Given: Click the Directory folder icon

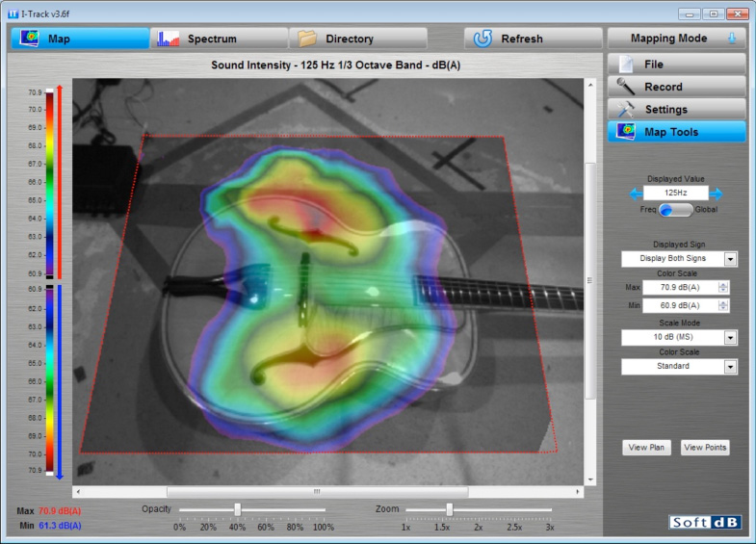Looking at the screenshot, I should click(x=308, y=39).
